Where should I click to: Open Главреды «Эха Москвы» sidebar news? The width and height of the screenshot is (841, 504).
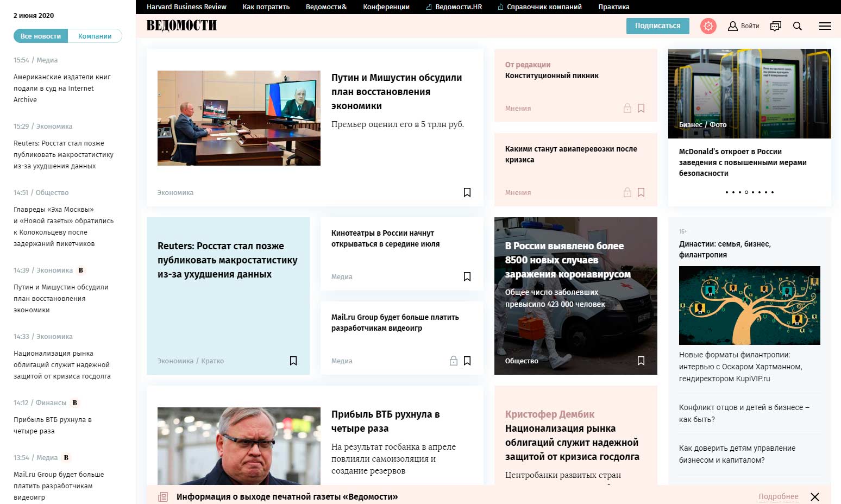[64, 226]
